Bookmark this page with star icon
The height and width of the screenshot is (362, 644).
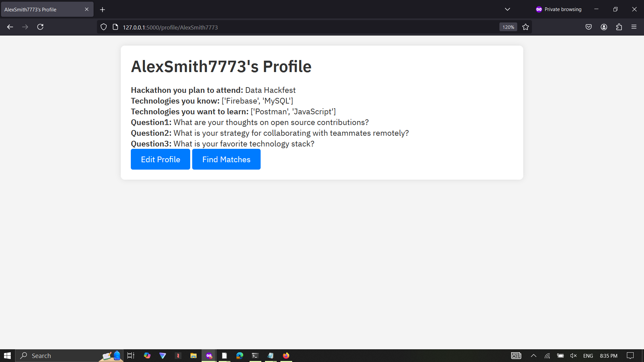pyautogui.click(x=526, y=27)
